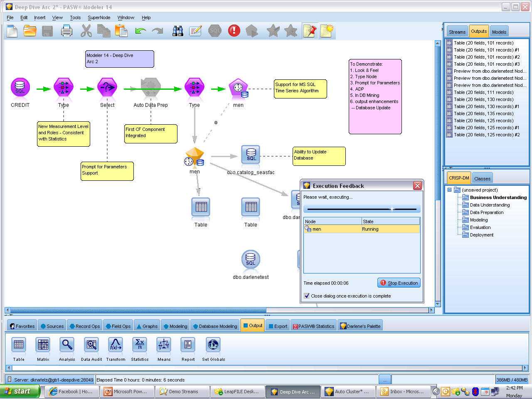Open the File menu
This screenshot has height=399, width=532.
tap(10, 17)
